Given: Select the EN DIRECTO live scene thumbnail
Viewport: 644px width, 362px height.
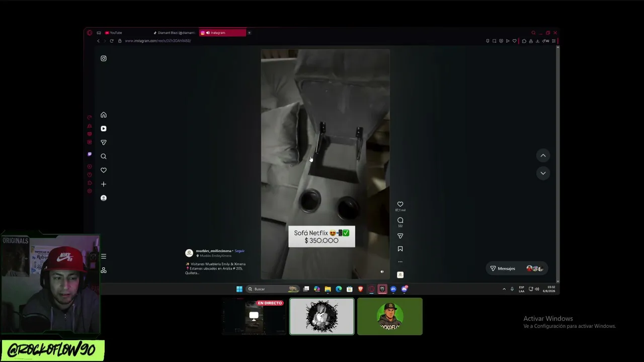Looking at the screenshot, I should [x=254, y=316].
